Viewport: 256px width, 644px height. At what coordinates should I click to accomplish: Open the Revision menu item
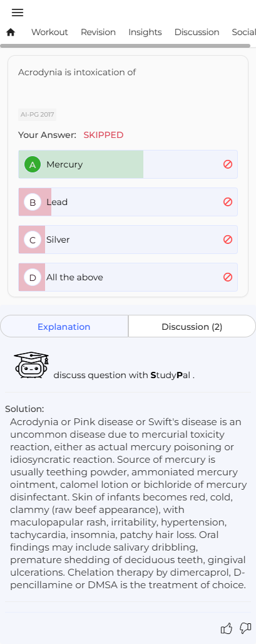[x=98, y=32]
